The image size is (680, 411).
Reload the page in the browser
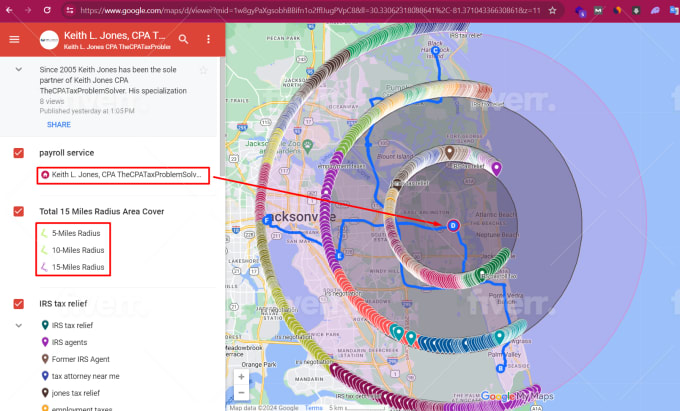pos(47,10)
